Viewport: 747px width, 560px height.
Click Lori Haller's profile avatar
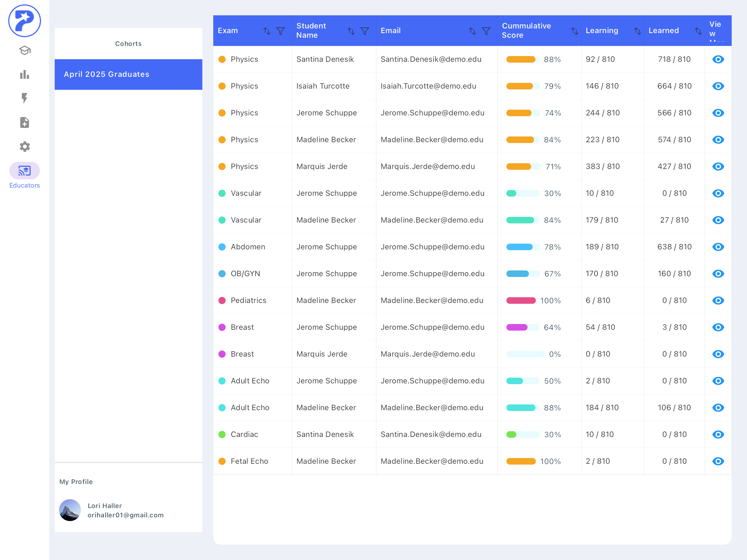coord(70,510)
